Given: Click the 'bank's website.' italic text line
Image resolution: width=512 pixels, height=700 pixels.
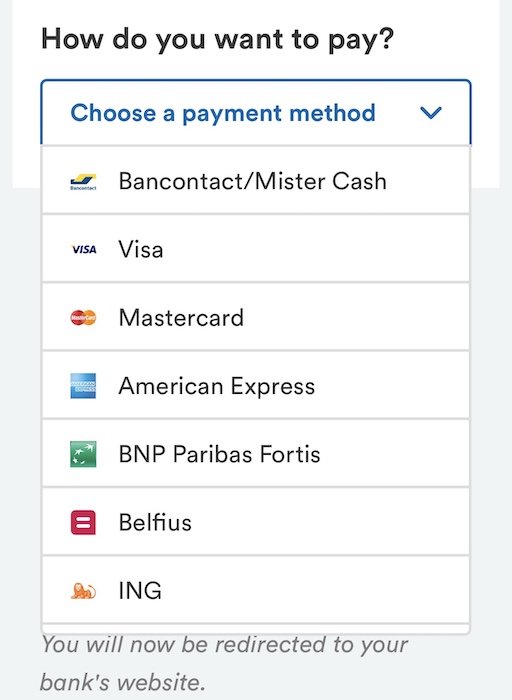Looking at the screenshot, I should coord(123,683).
